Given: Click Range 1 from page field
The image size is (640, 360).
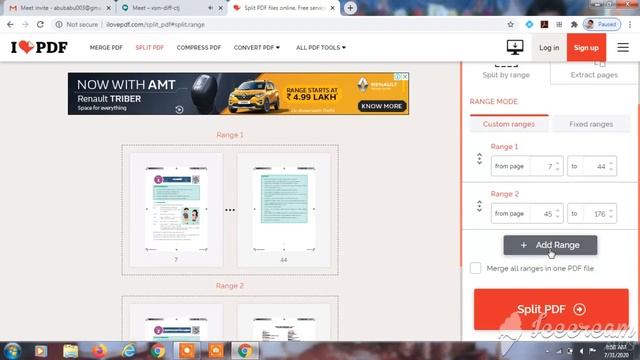Looking at the screenshot, I should pos(527,166).
